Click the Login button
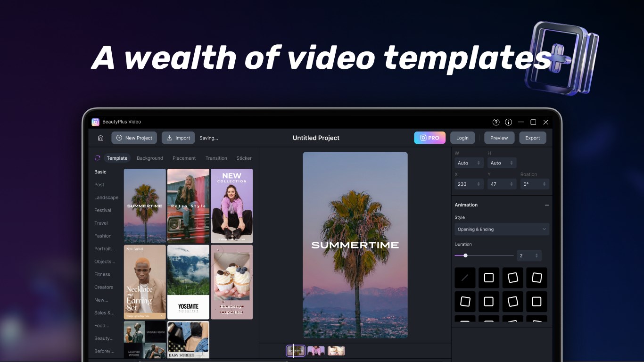 (462, 138)
